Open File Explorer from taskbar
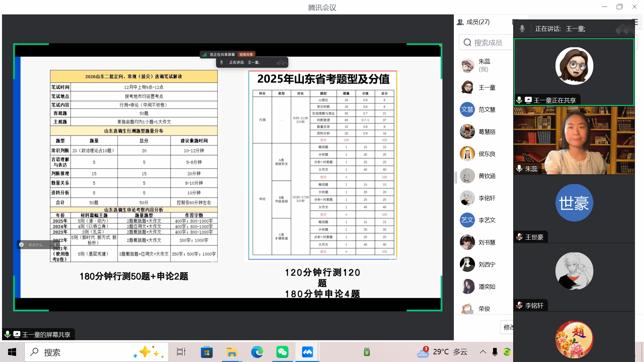 pyautogui.click(x=232, y=352)
